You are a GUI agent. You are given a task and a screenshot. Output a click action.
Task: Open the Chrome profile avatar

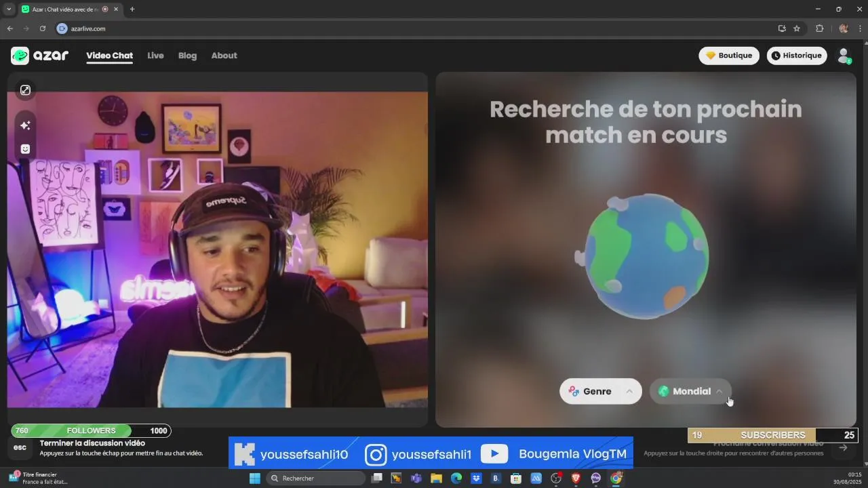[844, 28]
